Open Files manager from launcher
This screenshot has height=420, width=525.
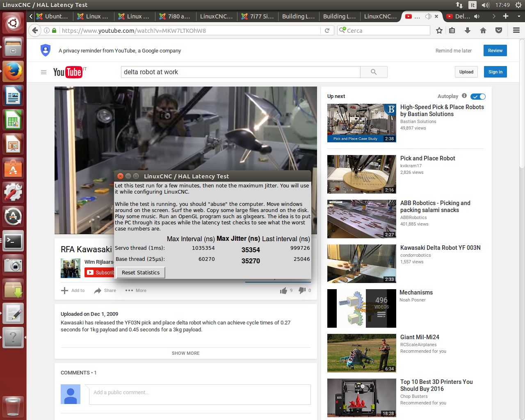[13, 47]
